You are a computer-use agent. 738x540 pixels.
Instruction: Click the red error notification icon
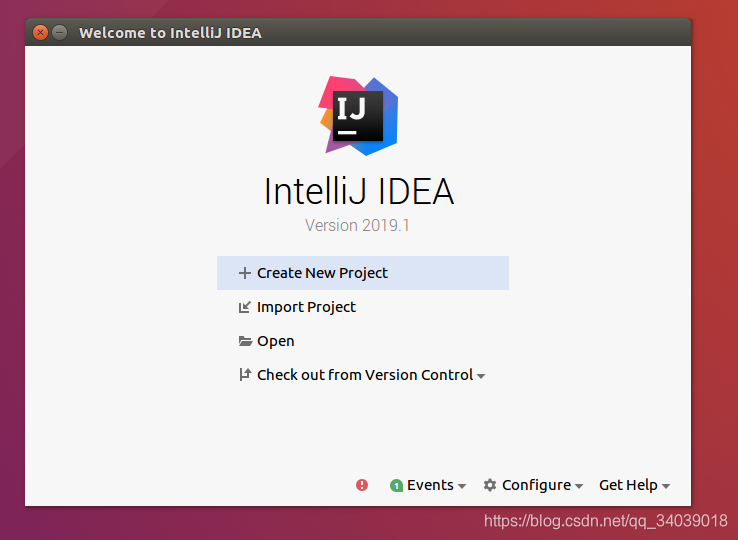[x=362, y=485]
